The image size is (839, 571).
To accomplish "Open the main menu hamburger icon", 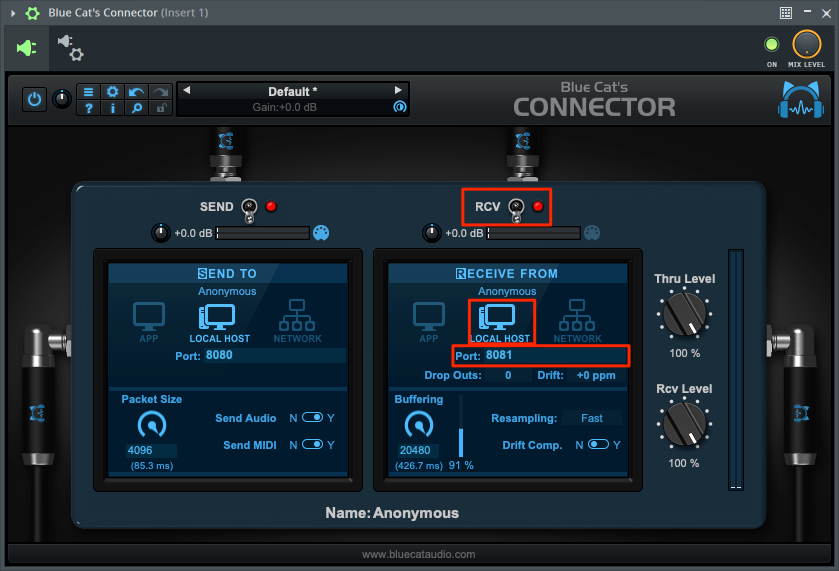I will pyautogui.click(x=88, y=92).
